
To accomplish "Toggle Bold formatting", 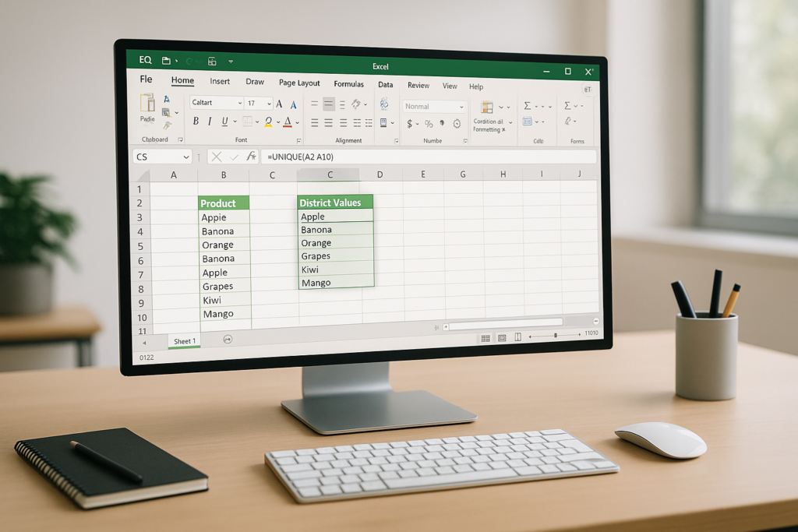I will [196, 121].
